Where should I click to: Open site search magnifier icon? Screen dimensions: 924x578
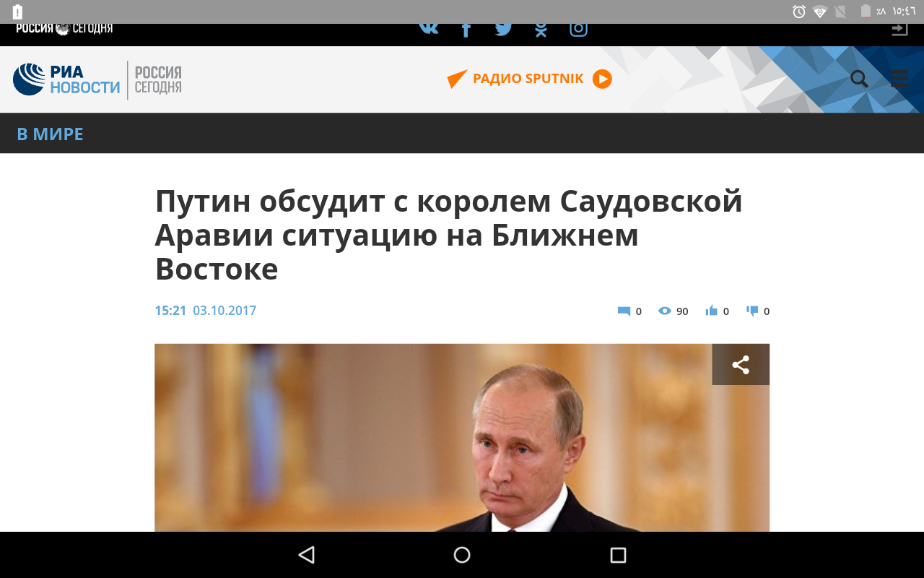(859, 79)
